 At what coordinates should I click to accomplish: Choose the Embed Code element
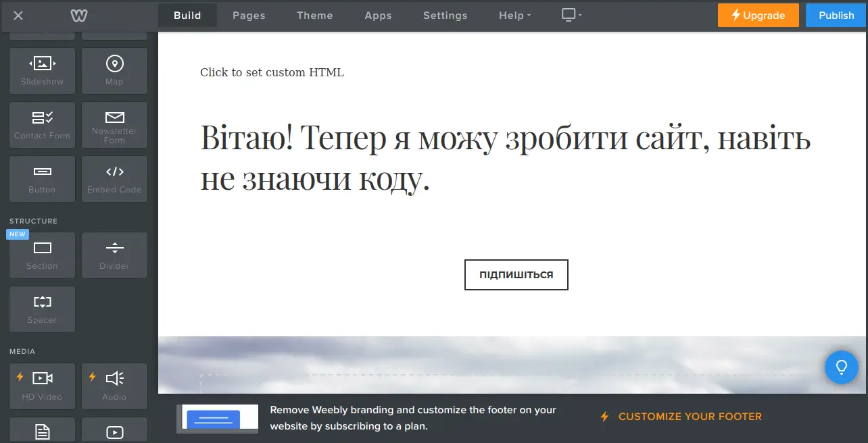[114, 179]
